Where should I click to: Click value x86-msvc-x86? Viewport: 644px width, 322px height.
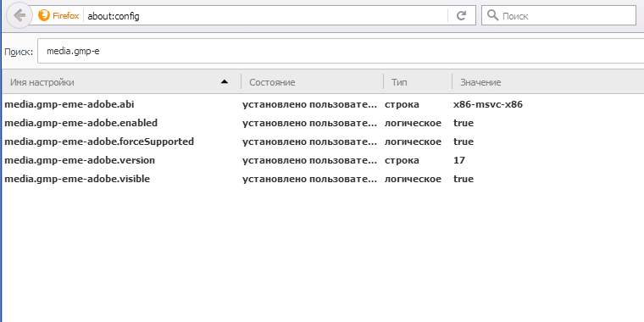(488, 104)
